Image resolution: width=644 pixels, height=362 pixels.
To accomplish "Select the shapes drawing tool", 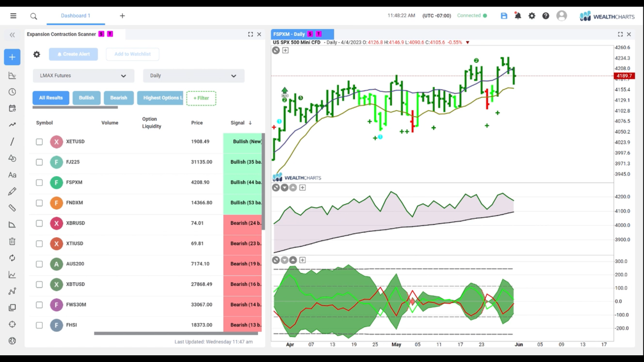I will click(x=12, y=158).
